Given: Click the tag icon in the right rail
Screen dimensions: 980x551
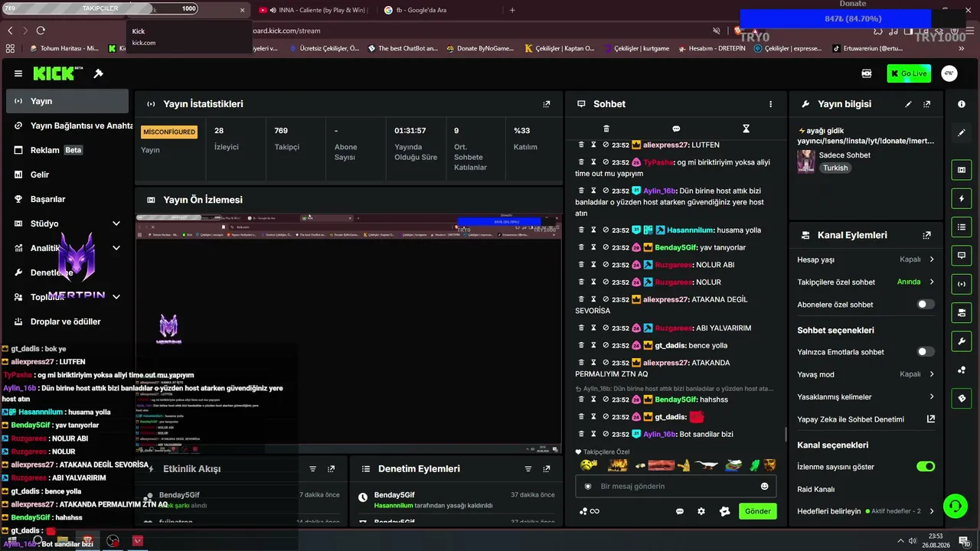Looking at the screenshot, I should [962, 398].
